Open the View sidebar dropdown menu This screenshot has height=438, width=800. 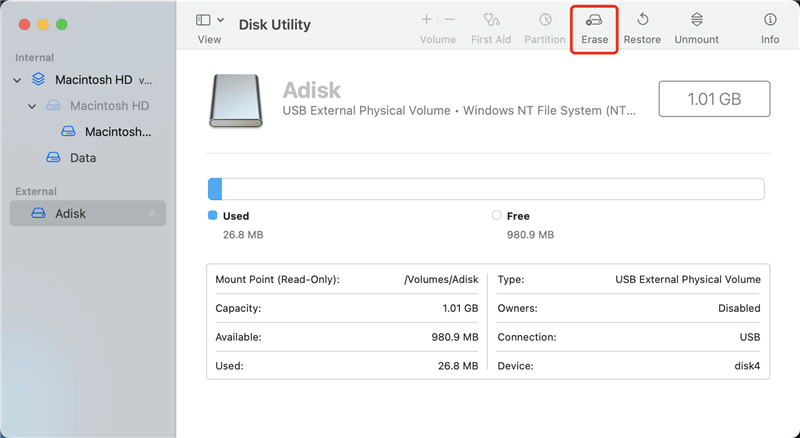click(209, 20)
